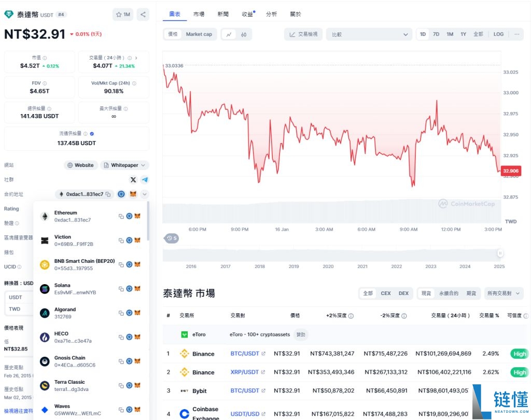531x420 pixels.
Task: Open the 市場 tab
Action: [199, 14]
